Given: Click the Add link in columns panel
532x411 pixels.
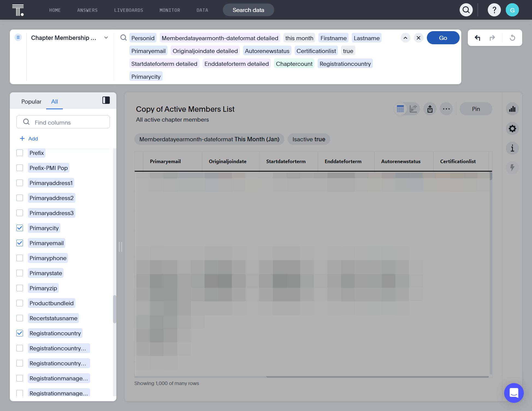Looking at the screenshot, I should coord(29,139).
